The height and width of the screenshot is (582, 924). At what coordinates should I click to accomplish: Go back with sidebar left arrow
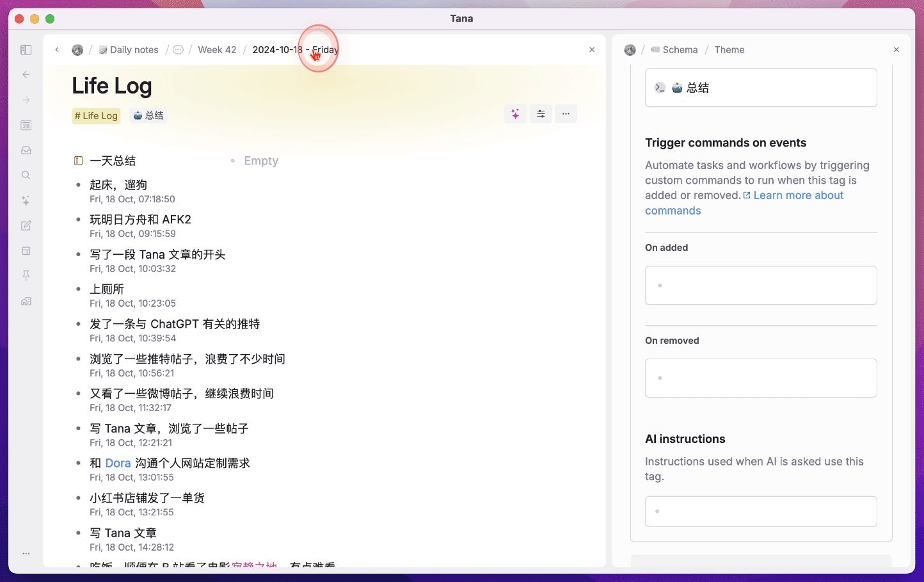tap(26, 75)
